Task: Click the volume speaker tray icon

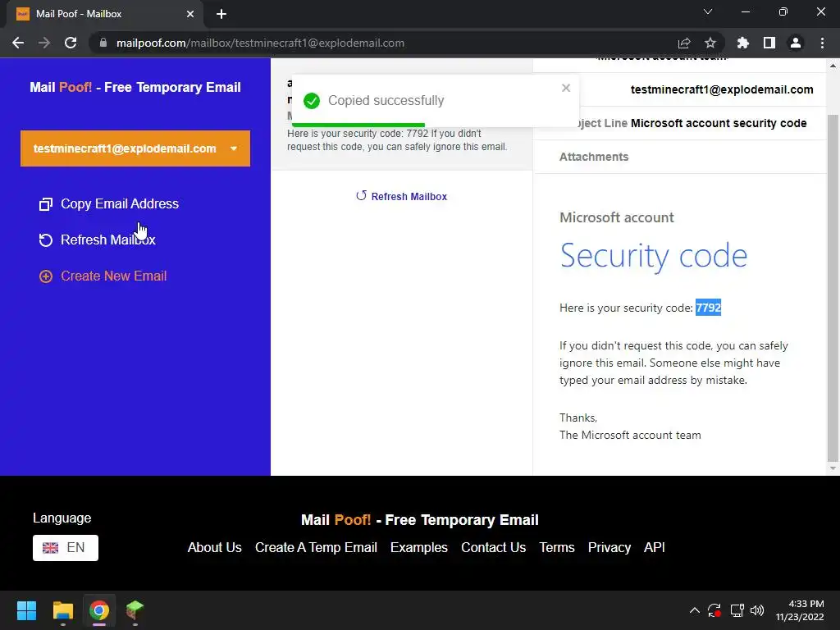Action: pyautogui.click(x=757, y=610)
